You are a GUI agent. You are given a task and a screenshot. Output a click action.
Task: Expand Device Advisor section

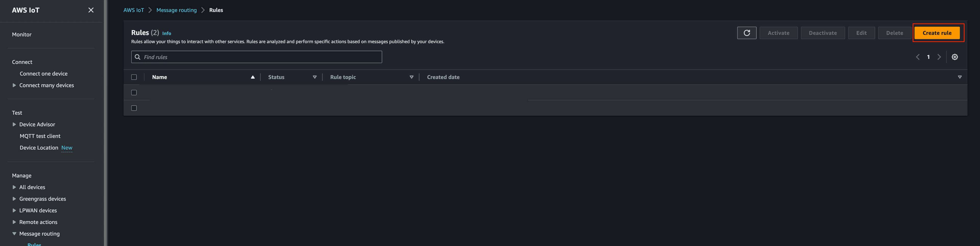[x=14, y=124]
